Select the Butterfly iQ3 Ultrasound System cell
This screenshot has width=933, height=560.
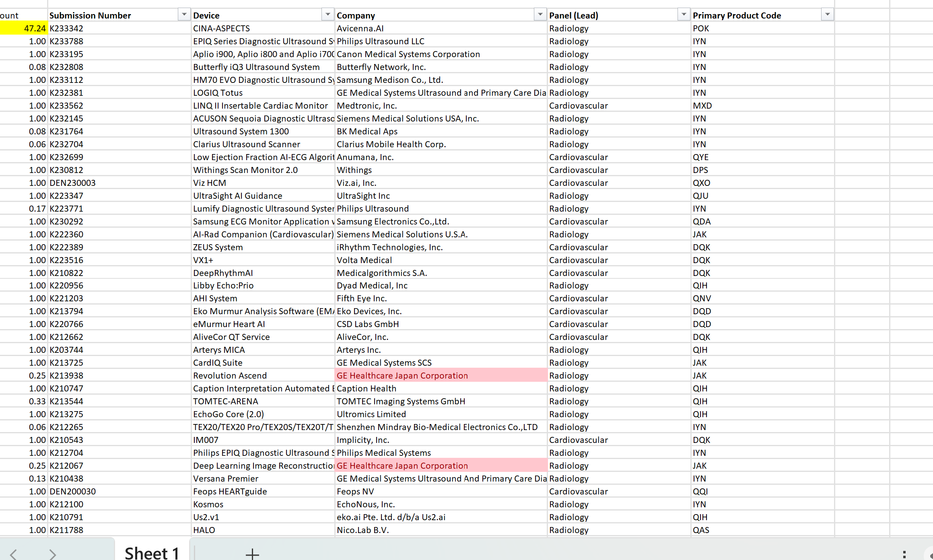pyautogui.click(x=263, y=67)
